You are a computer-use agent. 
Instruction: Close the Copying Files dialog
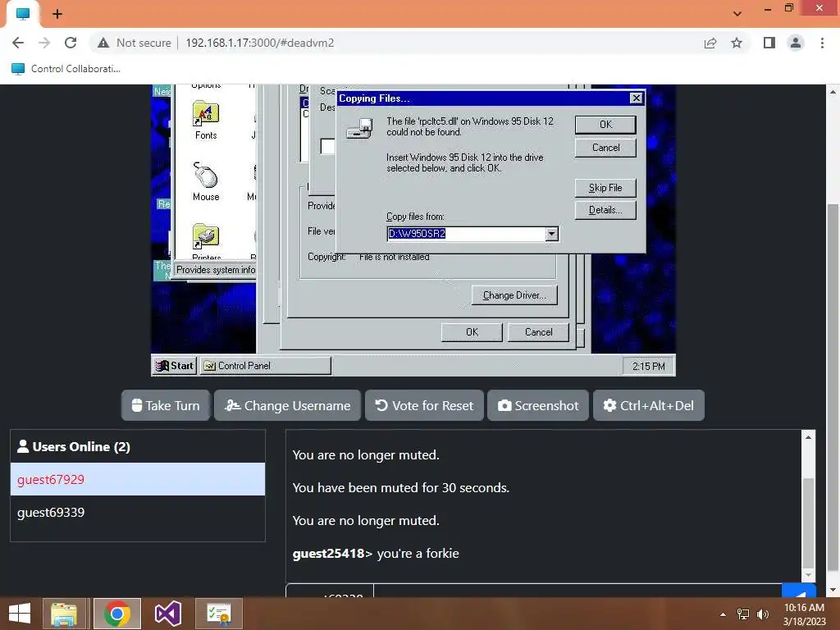[636, 98]
